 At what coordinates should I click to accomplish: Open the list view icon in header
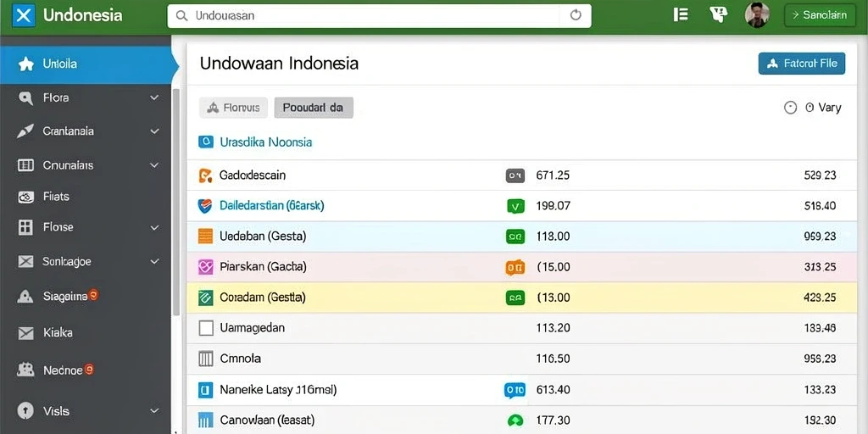681,15
